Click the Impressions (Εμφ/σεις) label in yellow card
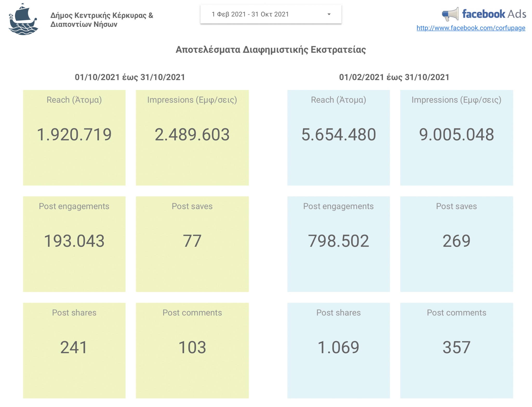This screenshot has height=407, width=532. coord(192,100)
